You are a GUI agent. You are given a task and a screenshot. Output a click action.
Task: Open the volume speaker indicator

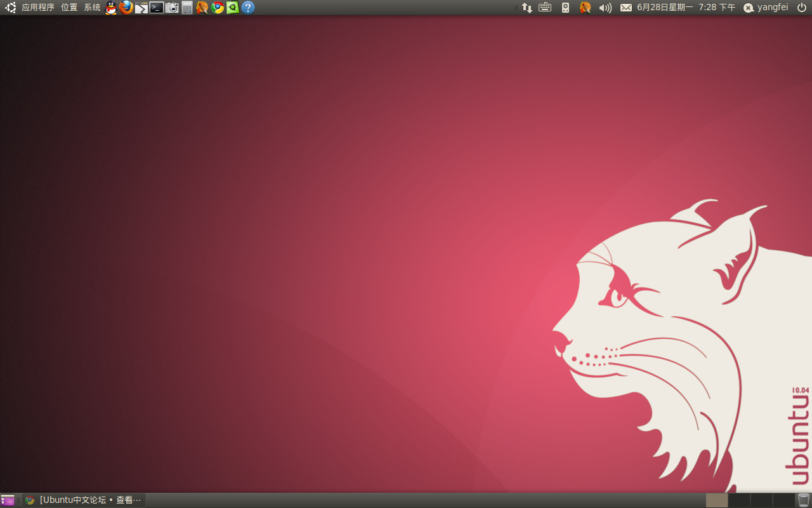tap(605, 8)
